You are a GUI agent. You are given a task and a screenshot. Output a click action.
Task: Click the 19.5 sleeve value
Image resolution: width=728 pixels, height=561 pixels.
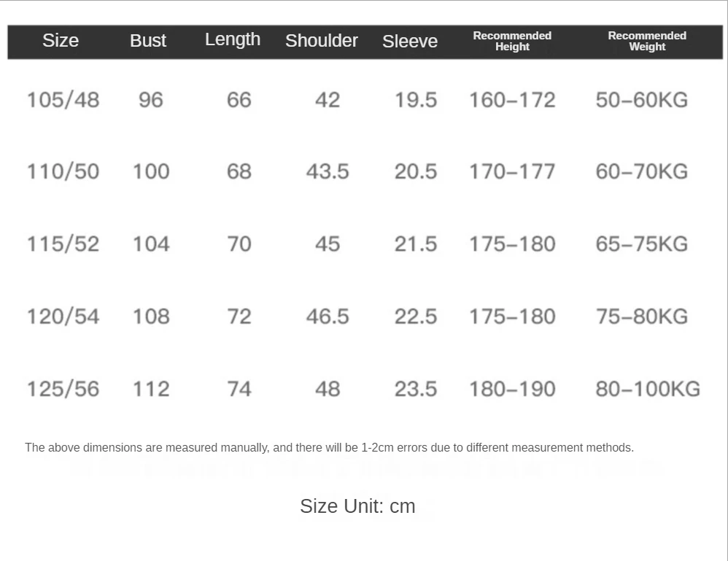tap(416, 100)
